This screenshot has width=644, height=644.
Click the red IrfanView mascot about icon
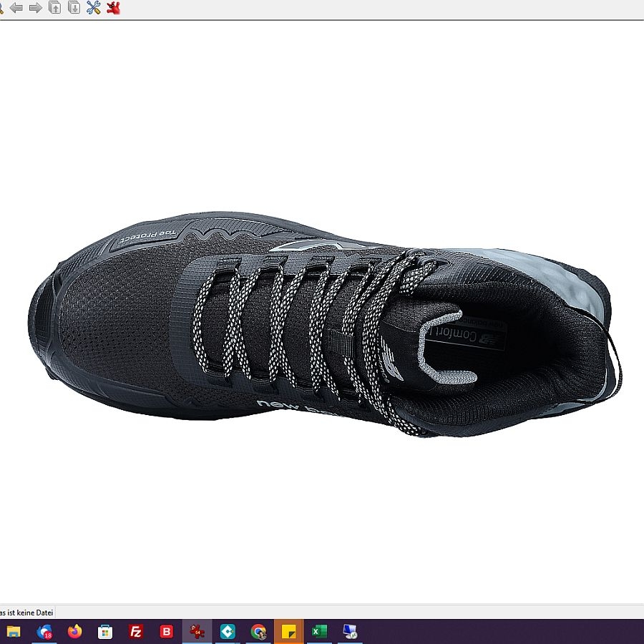pos(113,8)
